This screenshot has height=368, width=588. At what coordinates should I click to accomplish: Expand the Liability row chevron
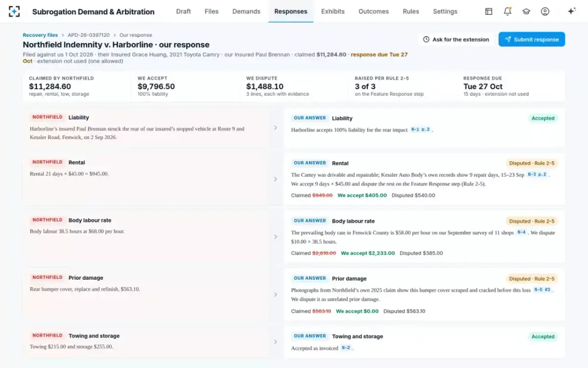point(275,128)
